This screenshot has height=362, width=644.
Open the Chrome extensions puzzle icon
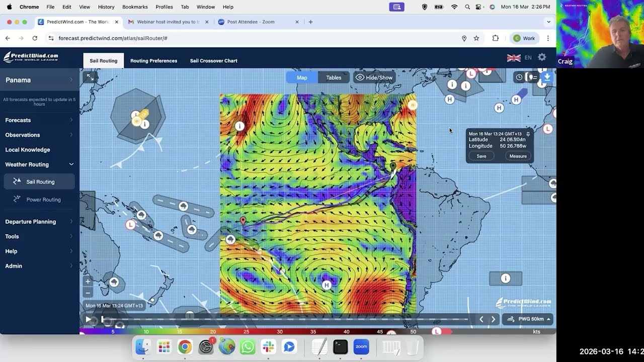point(496,38)
